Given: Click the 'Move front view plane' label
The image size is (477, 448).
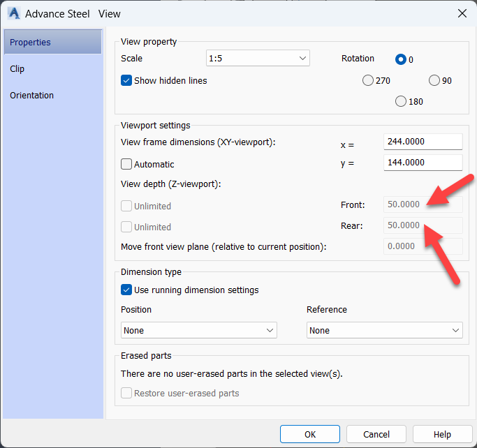Looking at the screenshot, I should 223,247.
